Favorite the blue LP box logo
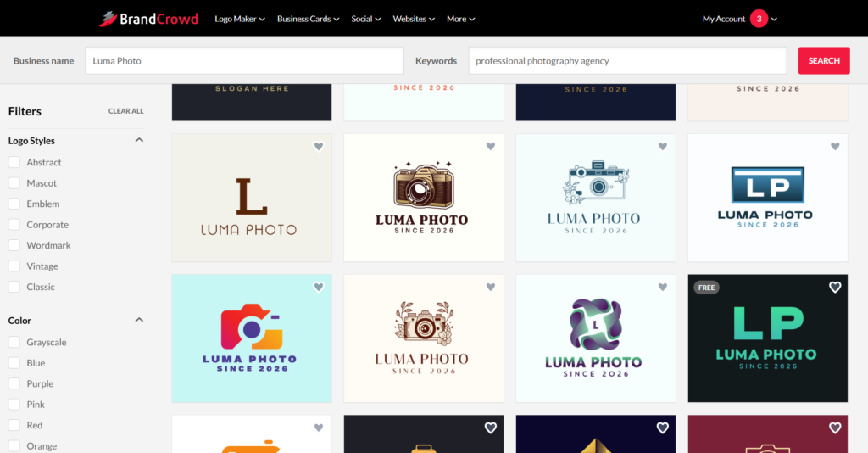The image size is (868, 453). (835, 146)
